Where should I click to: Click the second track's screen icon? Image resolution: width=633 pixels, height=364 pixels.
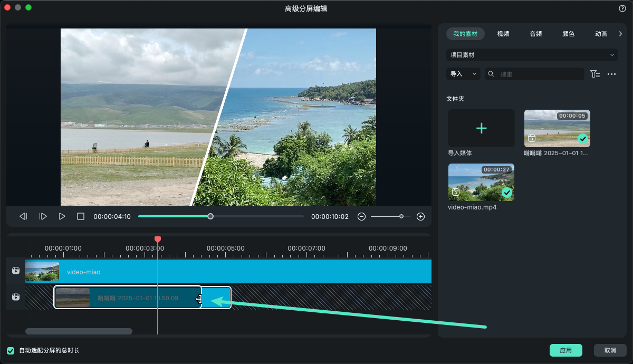pyautogui.click(x=16, y=297)
